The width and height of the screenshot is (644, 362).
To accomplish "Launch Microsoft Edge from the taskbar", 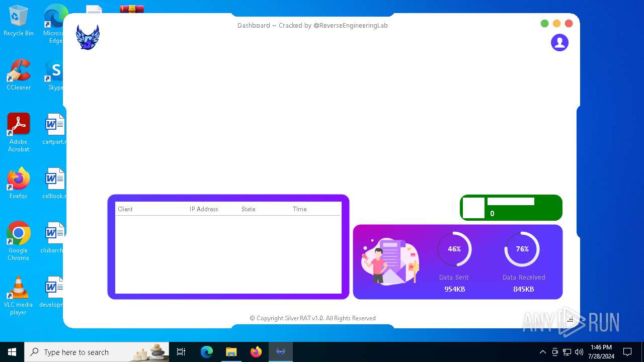I will tap(207, 352).
